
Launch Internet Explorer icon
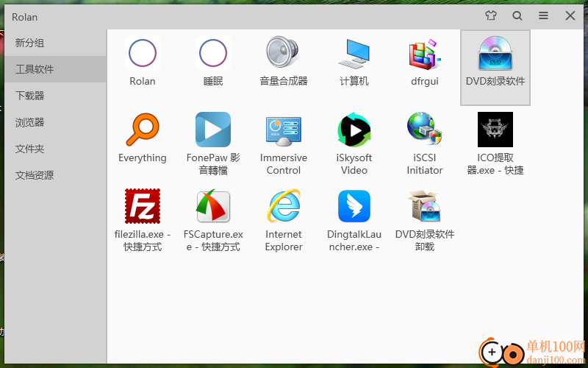click(x=284, y=206)
